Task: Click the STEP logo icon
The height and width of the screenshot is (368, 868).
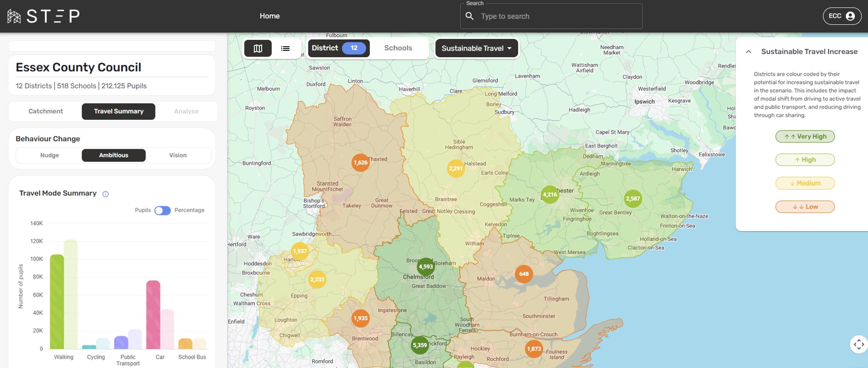Action: click(x=14, y=16)
